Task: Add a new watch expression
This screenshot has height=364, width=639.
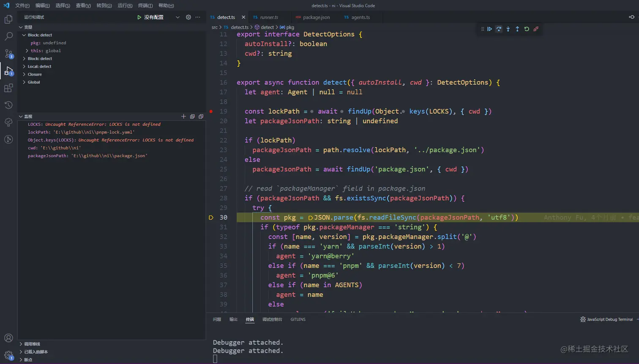Action: click(x=183, y=116)
